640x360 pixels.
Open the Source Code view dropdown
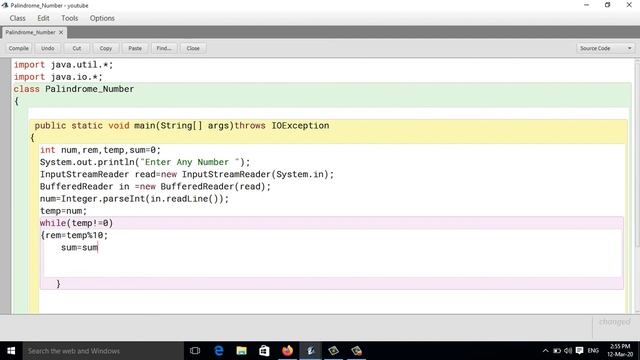point(605,48)
